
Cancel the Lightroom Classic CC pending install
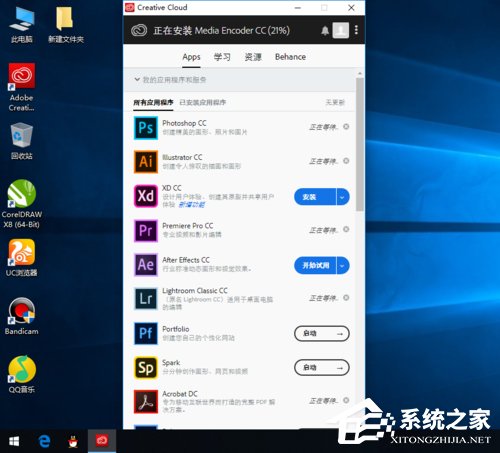tap(346, 297)
